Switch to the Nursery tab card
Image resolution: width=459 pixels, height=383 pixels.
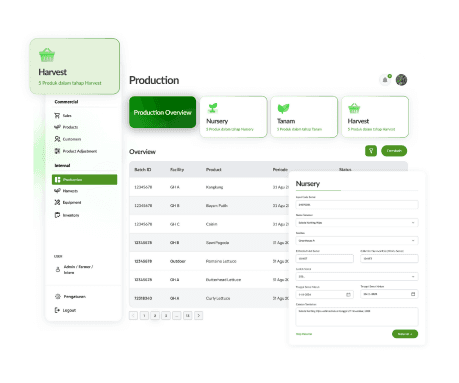pyautogui.click(x=233, y=117)
